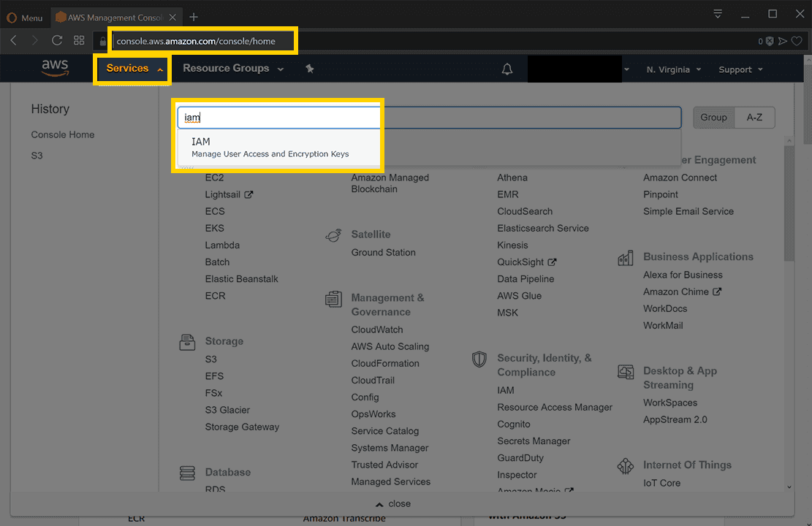The image size is (812, 526).
Task: Expand the Resource Groups dropdown
Action: (232, 69)
